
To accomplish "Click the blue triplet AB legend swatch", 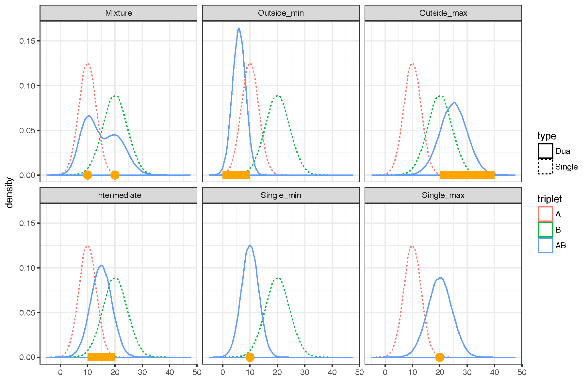I will click(546, 245).
